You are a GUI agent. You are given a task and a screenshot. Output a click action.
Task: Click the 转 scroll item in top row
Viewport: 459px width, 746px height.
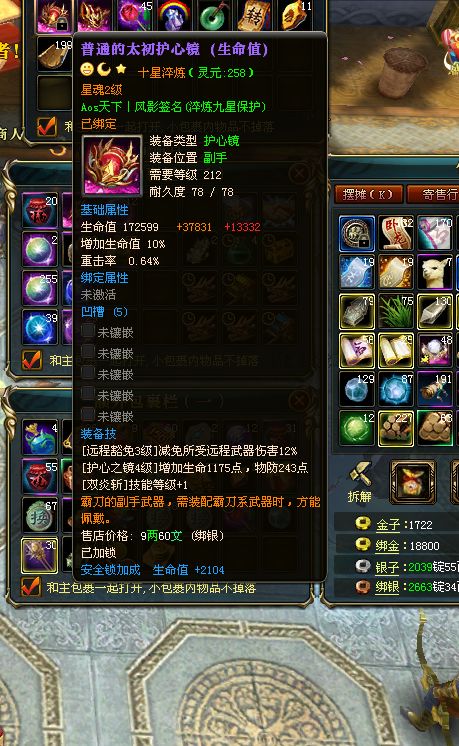[x=252, y=16]
